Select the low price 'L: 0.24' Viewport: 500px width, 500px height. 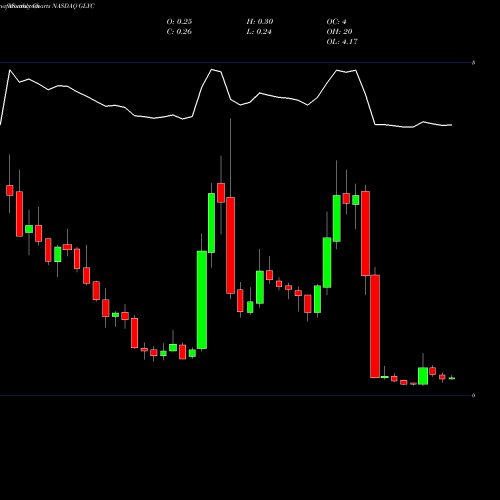point(259,32)
